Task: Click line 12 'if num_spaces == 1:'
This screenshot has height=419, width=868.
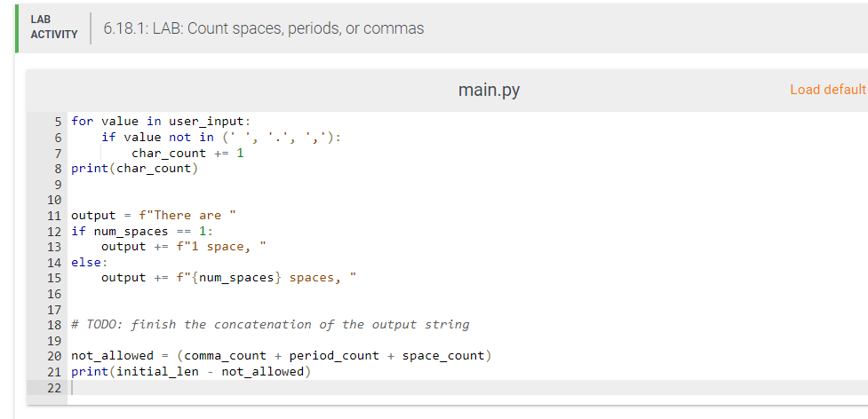Action: 142,231
